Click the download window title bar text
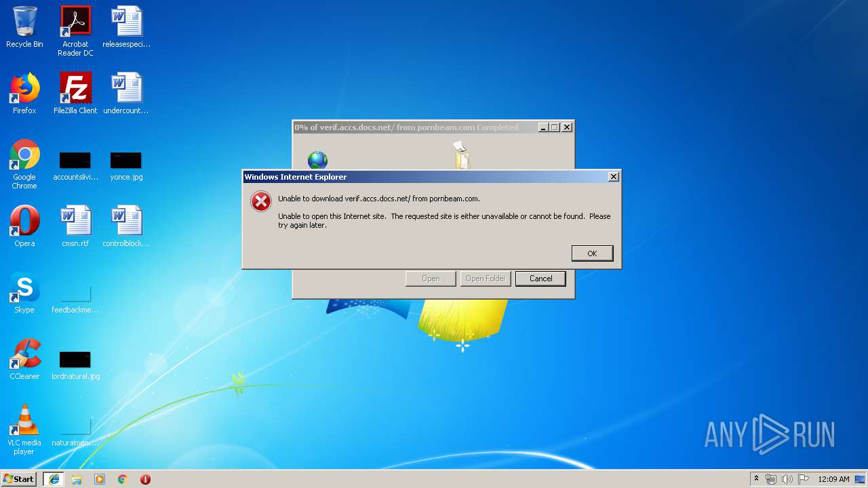The height and width of the screenshot is (488, 868). click(406, 127)
